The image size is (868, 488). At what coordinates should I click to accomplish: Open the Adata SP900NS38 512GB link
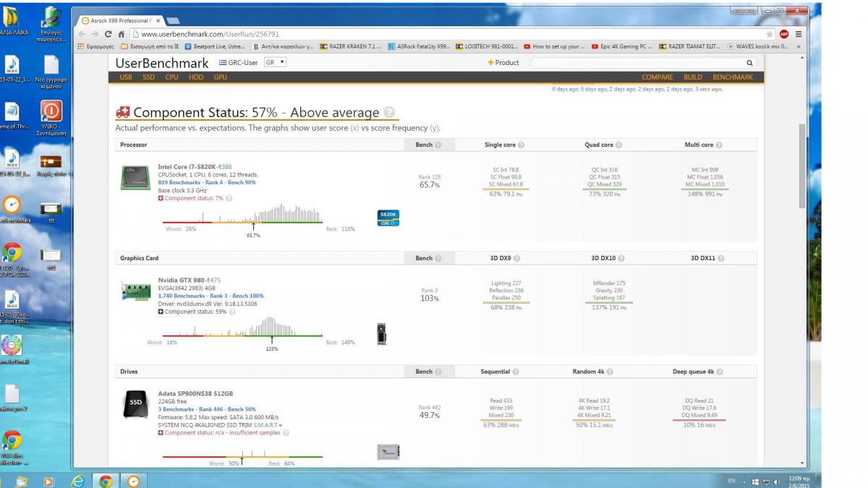tap(195, 394)
